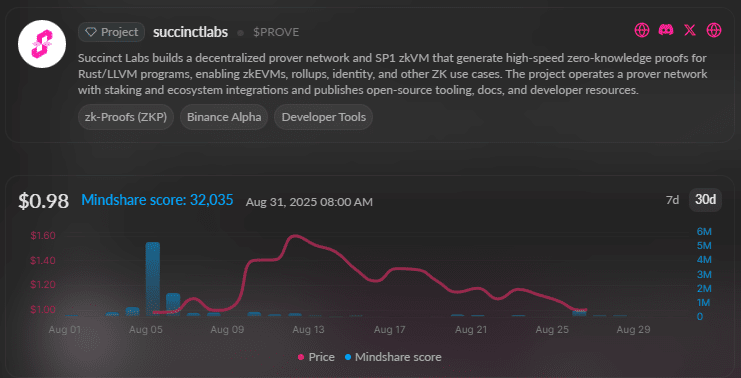Click the Binance Alpha tag
This screenshot has width=741, height=378.
coord(224,117)
